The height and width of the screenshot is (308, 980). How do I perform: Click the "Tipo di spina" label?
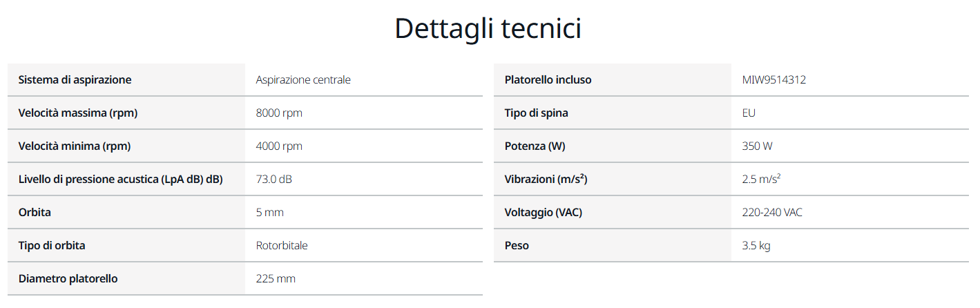point(537,113)
